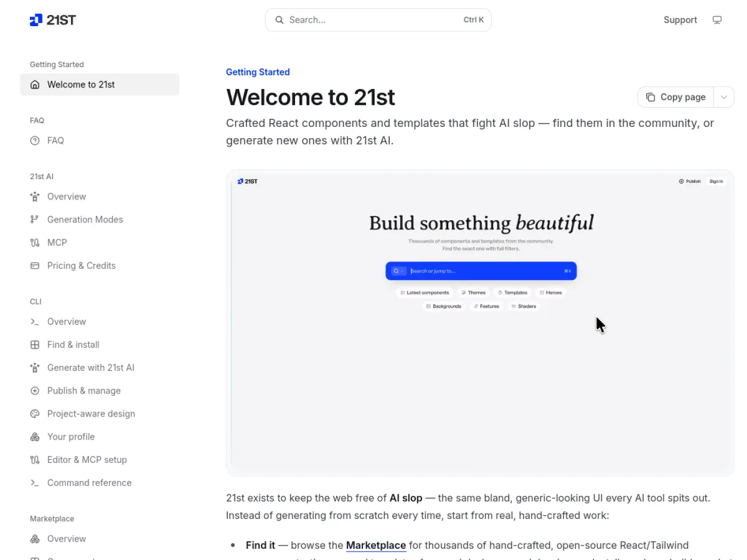Image resolution: width=747 pixels, height=560 pixels.
Task: Click the Project-aware design palette icon
Action: coord(35,414)
